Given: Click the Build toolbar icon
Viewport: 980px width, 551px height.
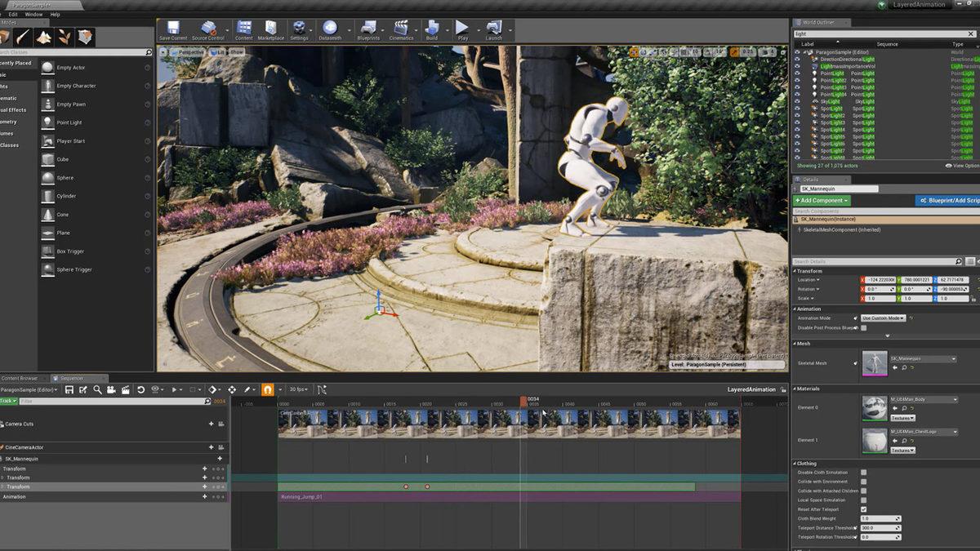Looking at the screenshot, I should [432, 29].
